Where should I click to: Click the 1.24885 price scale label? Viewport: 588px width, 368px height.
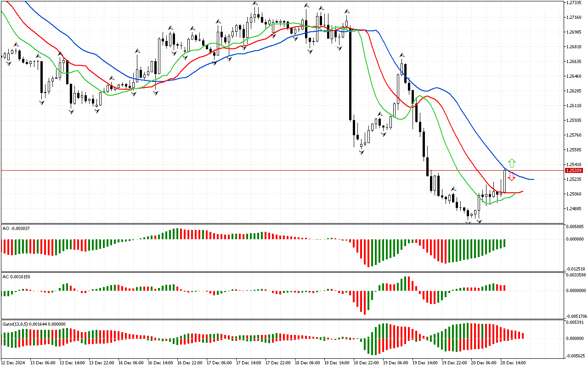[x=575, y=209]
